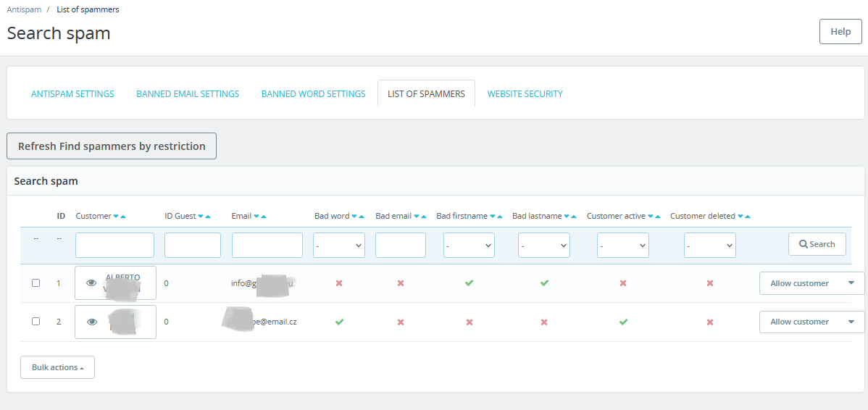Screen dimensions: 868x410
Task: Sort Customer column descending arrow
Action: click(x=116, y=217)
